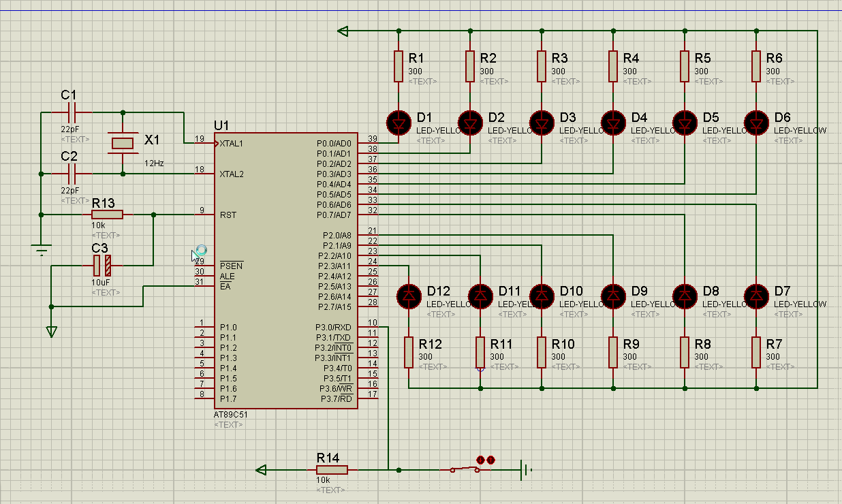Click the power terminal arrow on top rail
The image size is (842, 504).
coord(343,31)
